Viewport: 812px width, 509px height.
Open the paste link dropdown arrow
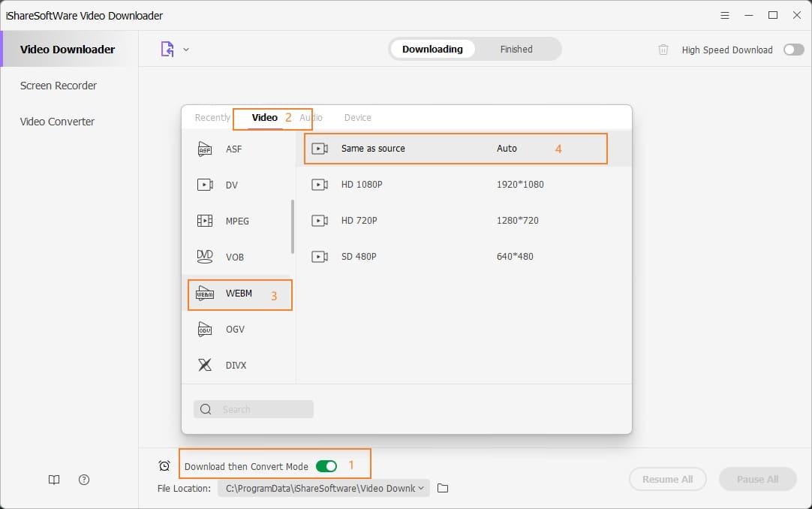(x=186, y=49)
